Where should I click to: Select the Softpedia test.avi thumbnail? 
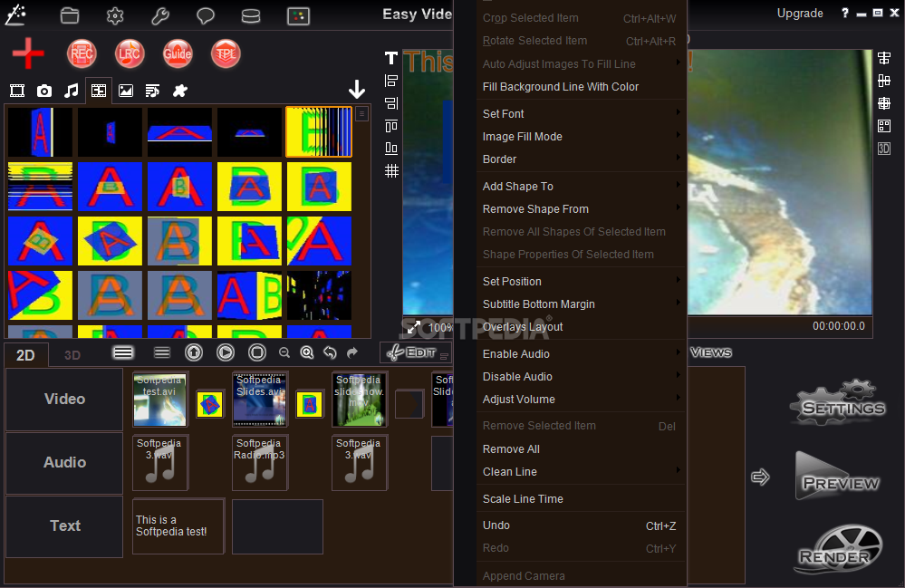(159, 400)
